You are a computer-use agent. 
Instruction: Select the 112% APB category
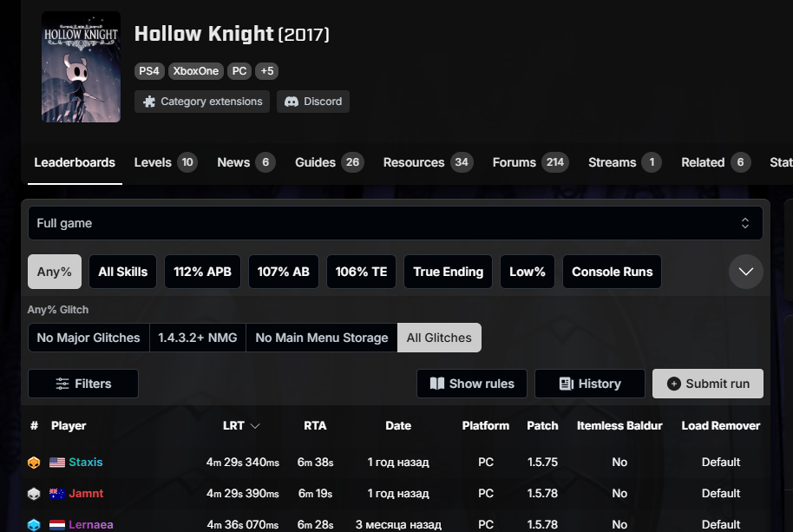coord(202,272)
